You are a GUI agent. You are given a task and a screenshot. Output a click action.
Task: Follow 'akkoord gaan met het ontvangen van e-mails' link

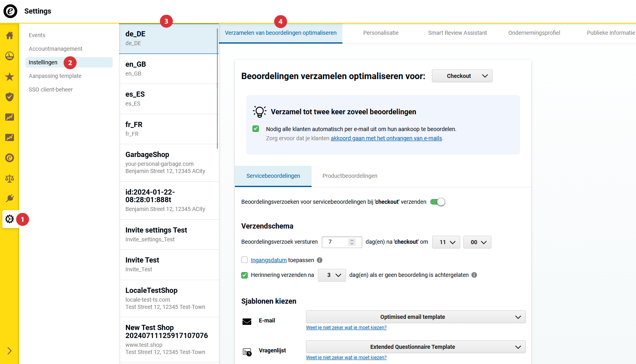coord(386,138)
